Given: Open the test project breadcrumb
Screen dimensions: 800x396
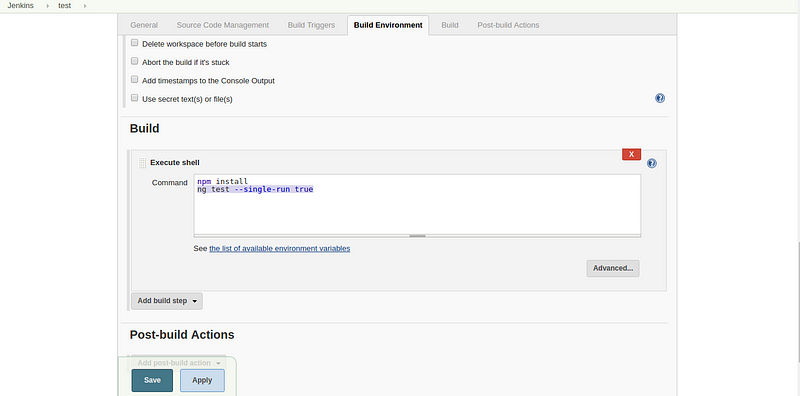Looking at the screenshot, I should coord(65,6).
